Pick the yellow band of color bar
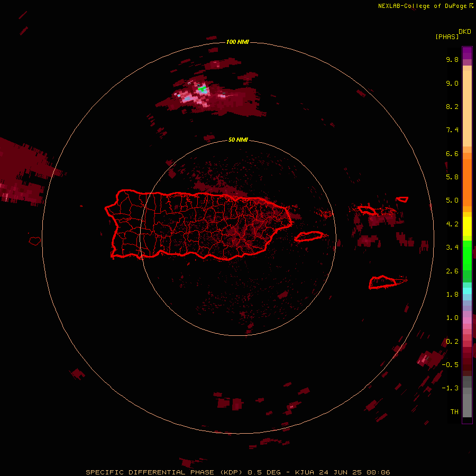476x476 pixels. (x=467, y=226)
